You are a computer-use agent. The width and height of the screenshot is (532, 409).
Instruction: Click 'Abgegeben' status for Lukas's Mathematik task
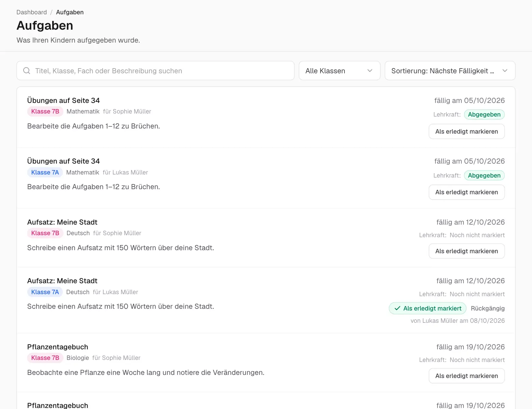(x=484, y=176)
